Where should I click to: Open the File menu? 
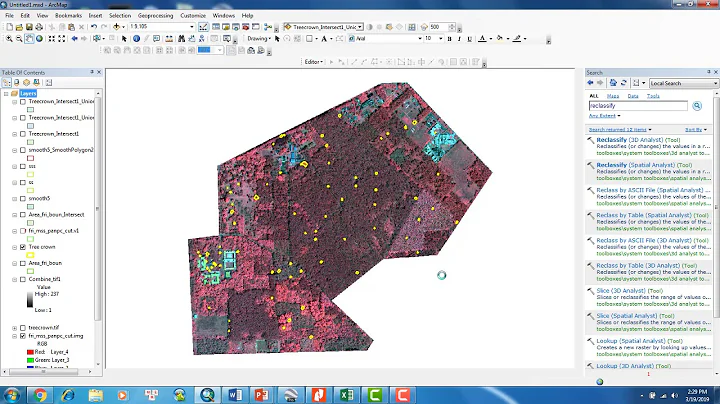pos(9,16)
